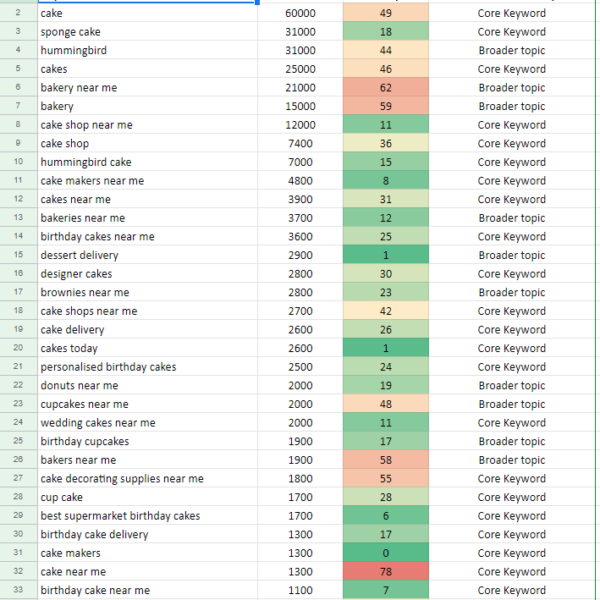
Task: Click the 'donuts near me' cell
Action: point(147,385)
